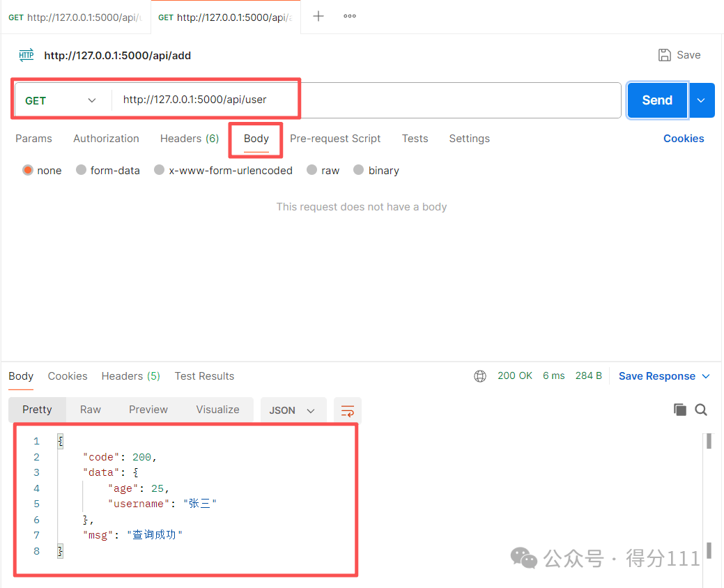Copy response body with copy icon

click(x=679, y=410)
